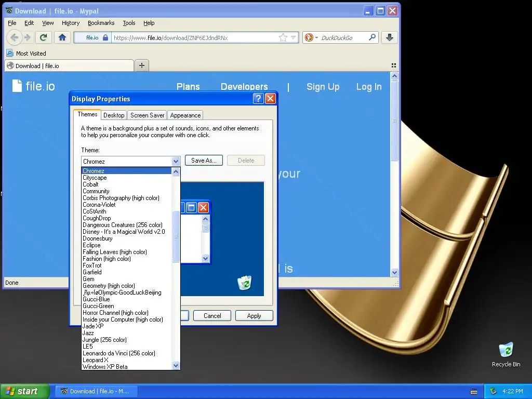Switch to the Desktop tab
Image resolution: width=532 pixels, height=399 pixels.
click(x=114, y=115)
